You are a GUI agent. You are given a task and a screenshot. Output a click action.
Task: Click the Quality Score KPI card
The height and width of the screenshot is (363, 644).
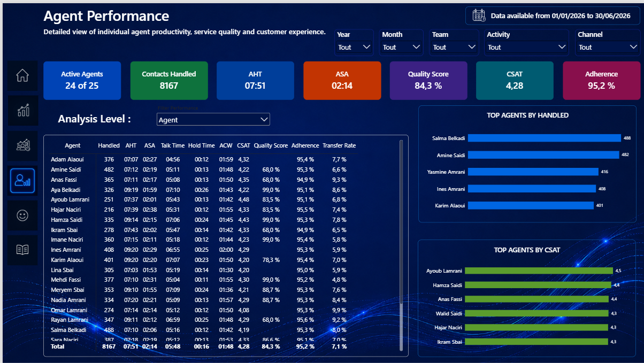pos(428,80)
